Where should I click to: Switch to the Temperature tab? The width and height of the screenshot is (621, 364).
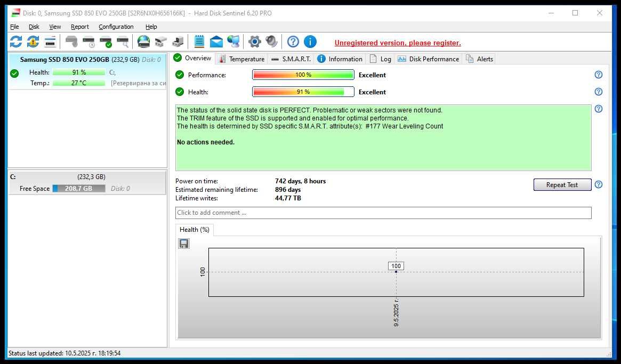point(241,59)
